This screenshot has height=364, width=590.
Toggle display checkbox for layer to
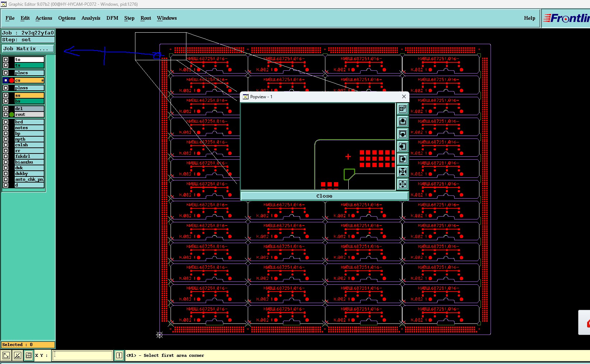[6, 60]
